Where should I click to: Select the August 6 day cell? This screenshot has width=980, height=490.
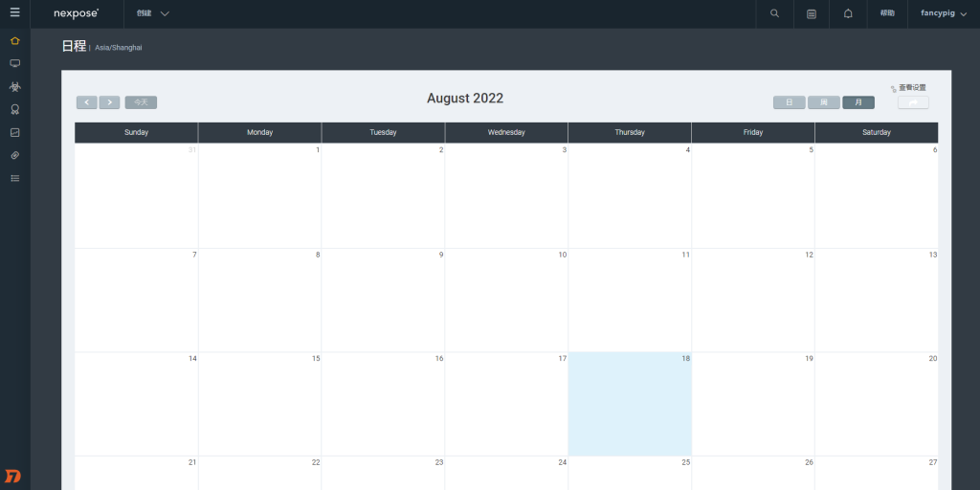(877, 195)
